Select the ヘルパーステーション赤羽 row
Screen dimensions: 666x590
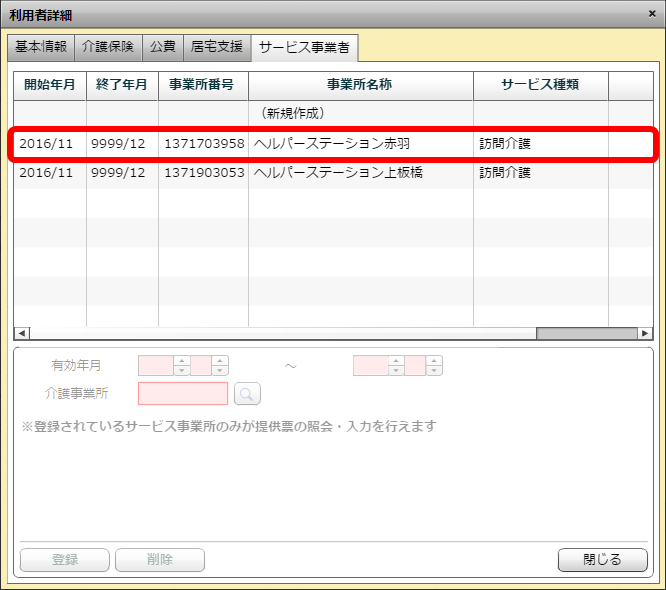click(x=331, y=144)
